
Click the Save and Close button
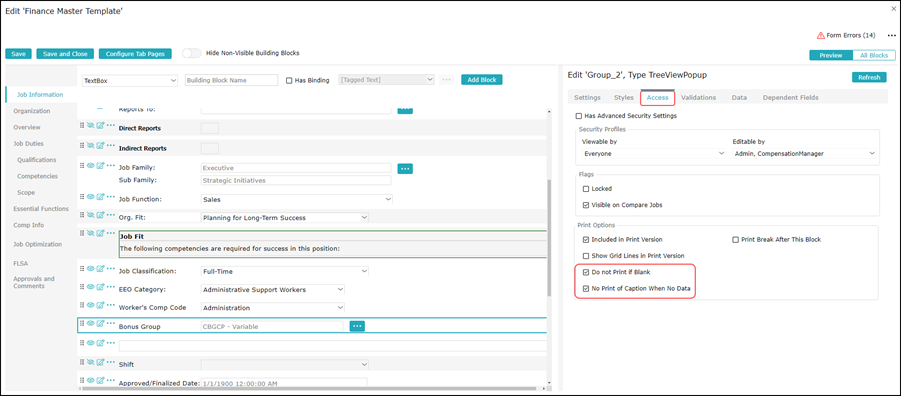coord(65,53)
